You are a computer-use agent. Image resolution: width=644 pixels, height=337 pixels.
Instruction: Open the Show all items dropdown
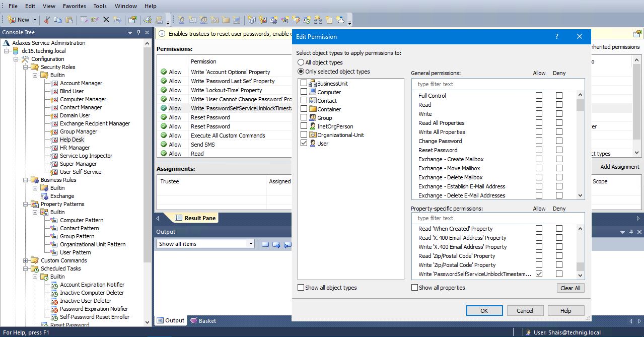pos(251,244)
